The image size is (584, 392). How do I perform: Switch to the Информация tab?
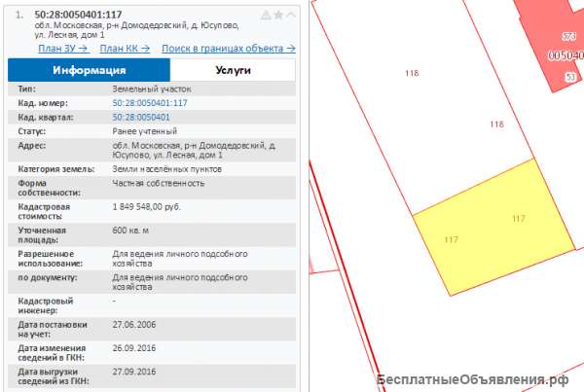click(x=89, y=70)
